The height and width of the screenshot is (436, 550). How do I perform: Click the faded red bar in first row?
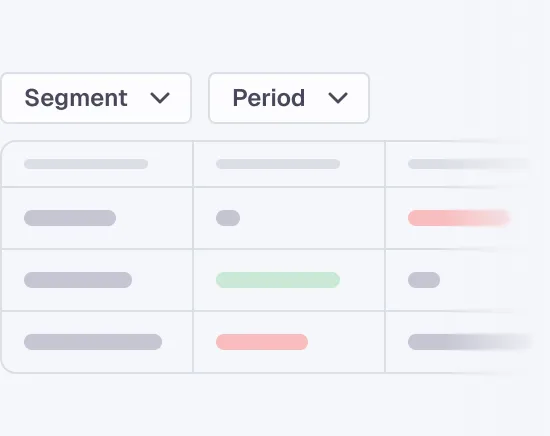point(458,218)
